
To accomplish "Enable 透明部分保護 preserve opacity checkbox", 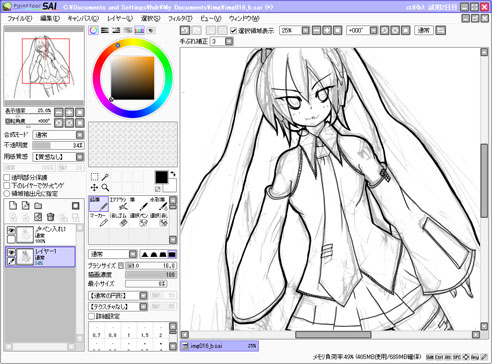I will coord(7,177).
